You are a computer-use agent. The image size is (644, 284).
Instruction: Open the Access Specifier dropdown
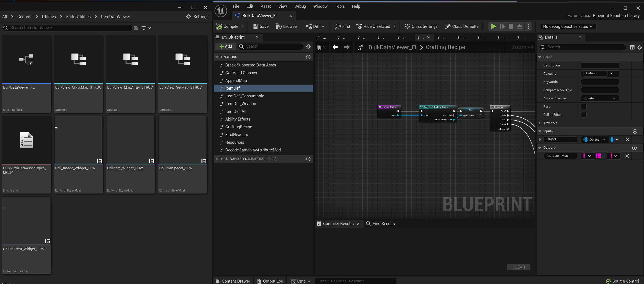pos(599,98)
